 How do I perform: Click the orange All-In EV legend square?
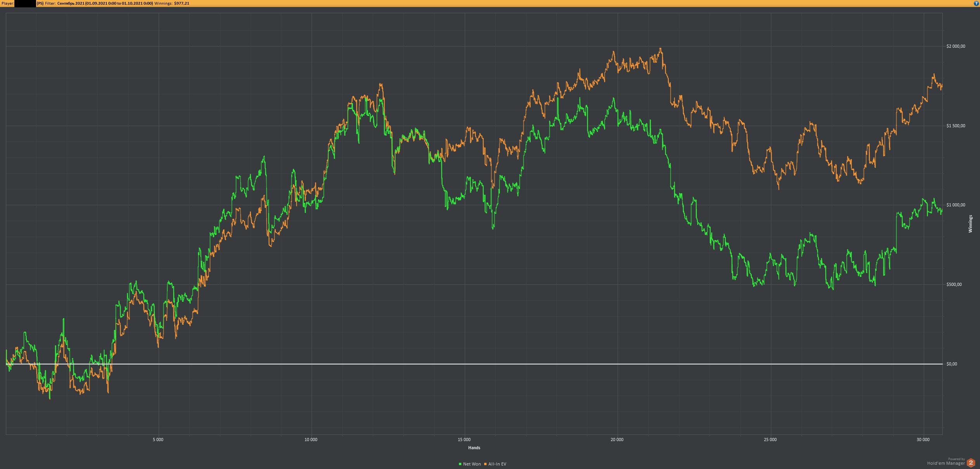coord(485,464)
